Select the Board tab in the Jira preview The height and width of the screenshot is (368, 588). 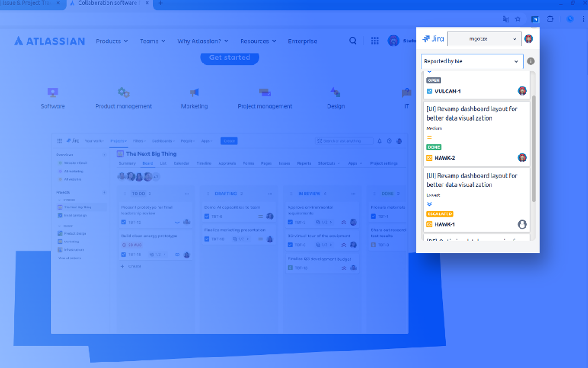(x=147, y=163)
